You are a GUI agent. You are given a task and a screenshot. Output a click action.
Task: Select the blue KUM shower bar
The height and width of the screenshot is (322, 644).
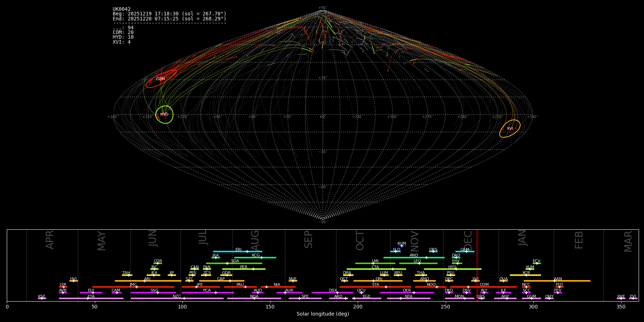click(402, 246)
